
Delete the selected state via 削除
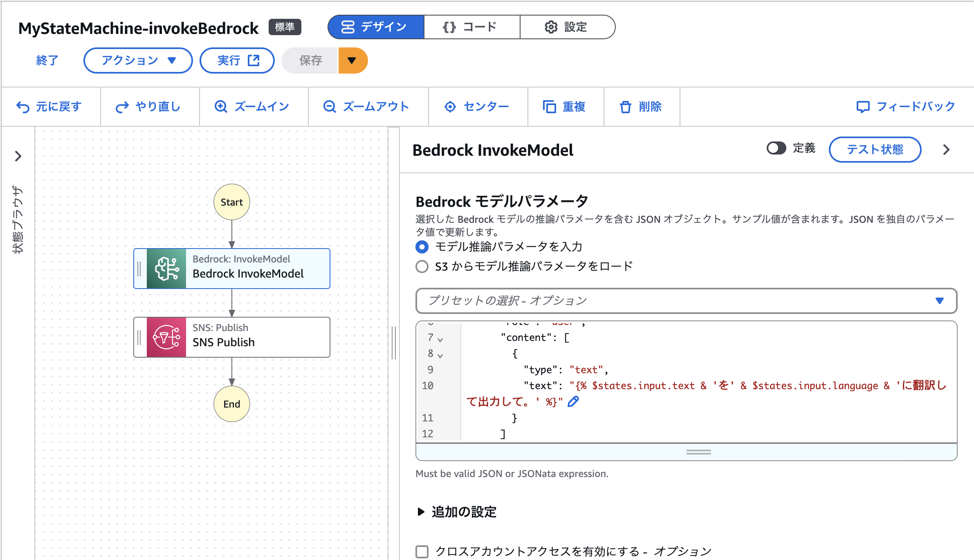[x=641, y=107]
